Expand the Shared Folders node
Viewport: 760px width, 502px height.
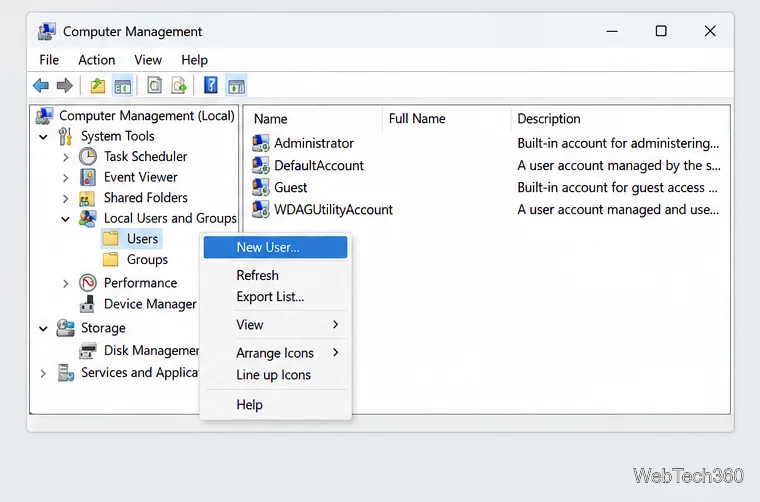coord(65,199)
